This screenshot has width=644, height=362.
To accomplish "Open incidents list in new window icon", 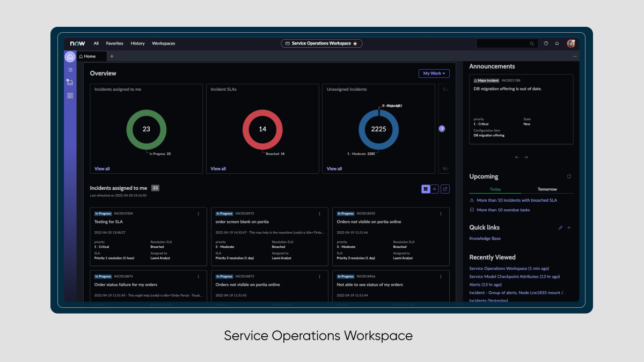I will click(445, 189).
